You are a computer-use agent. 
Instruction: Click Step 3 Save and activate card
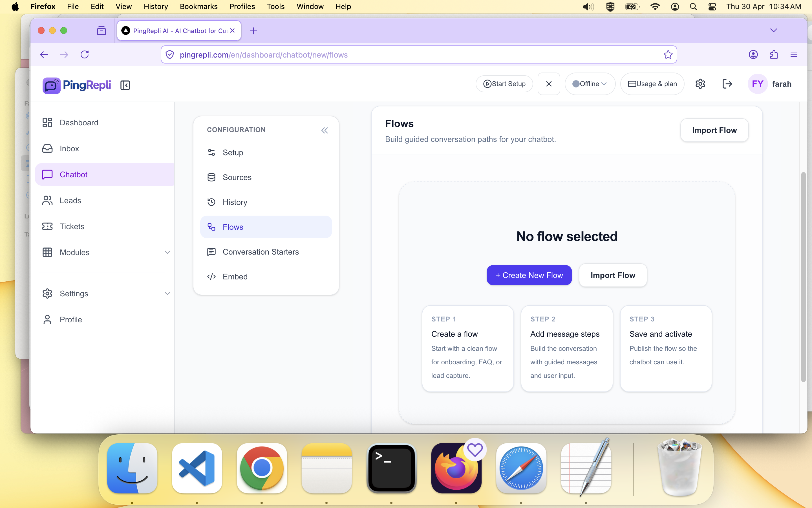click(666, 349)
